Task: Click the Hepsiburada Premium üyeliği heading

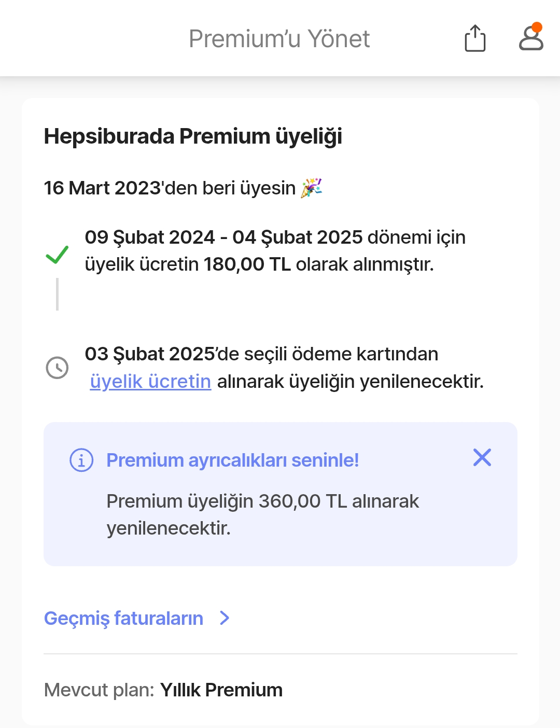Action: (193, 136)
